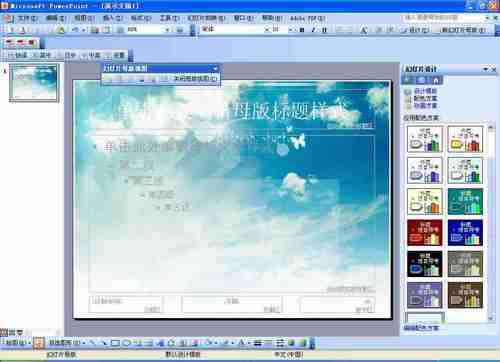Click the 中文(中国) status bar text

click(289, 354)
